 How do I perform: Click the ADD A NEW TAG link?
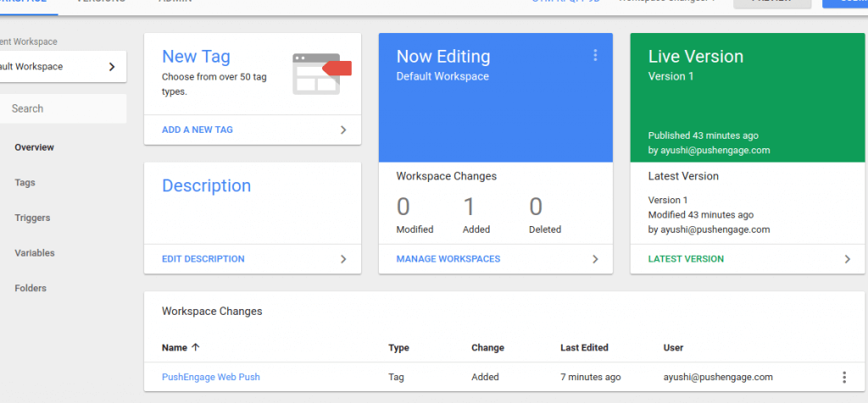(197, 130)
